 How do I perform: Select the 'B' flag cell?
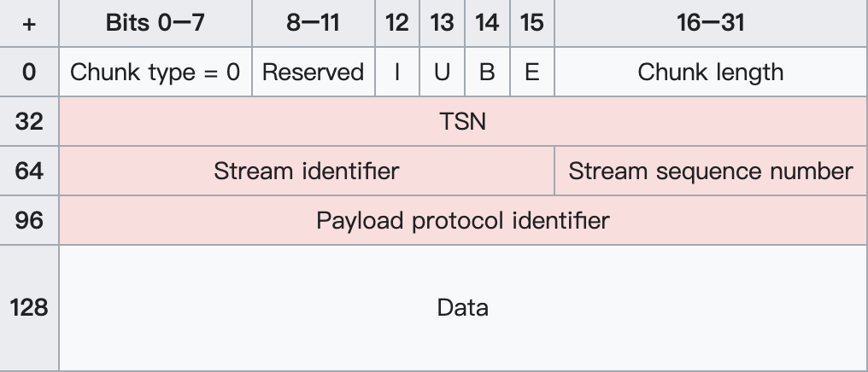click(x=487, y=73)
